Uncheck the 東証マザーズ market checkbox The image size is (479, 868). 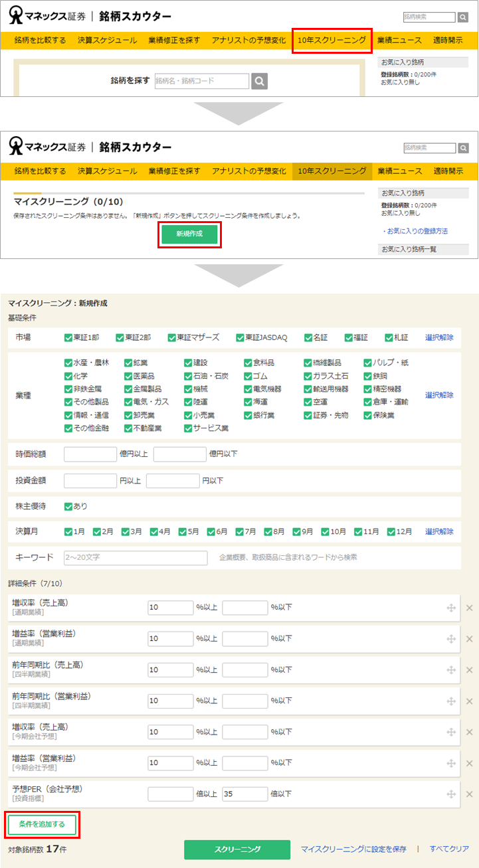173,337
